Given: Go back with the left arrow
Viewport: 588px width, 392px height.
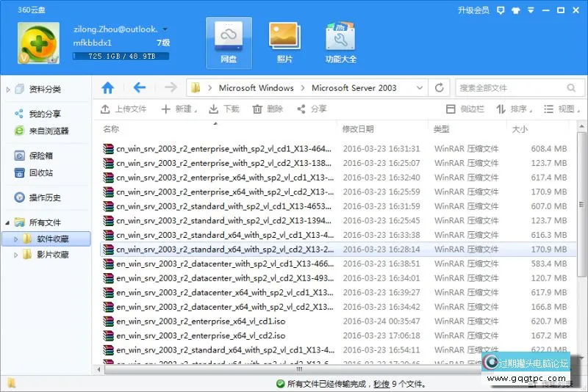Looking at the screenshot, I should (140, 88).
